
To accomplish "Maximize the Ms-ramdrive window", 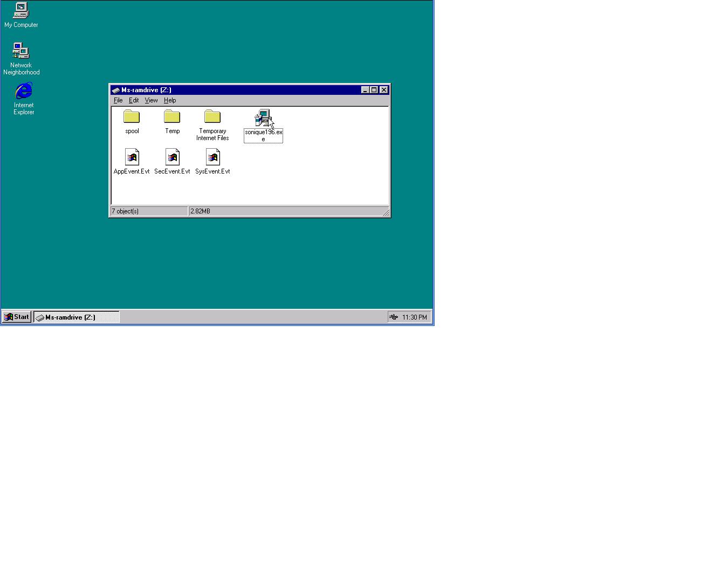I will click(374, 90).
